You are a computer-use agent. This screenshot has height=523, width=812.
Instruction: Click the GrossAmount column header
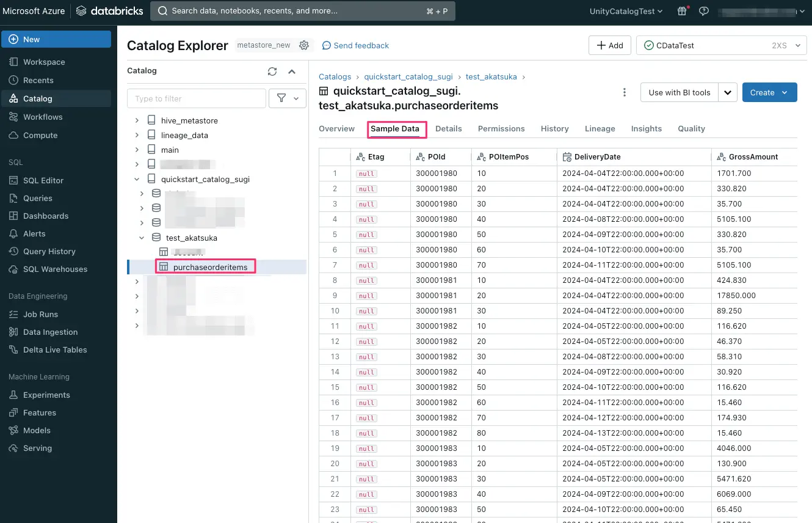754,156
